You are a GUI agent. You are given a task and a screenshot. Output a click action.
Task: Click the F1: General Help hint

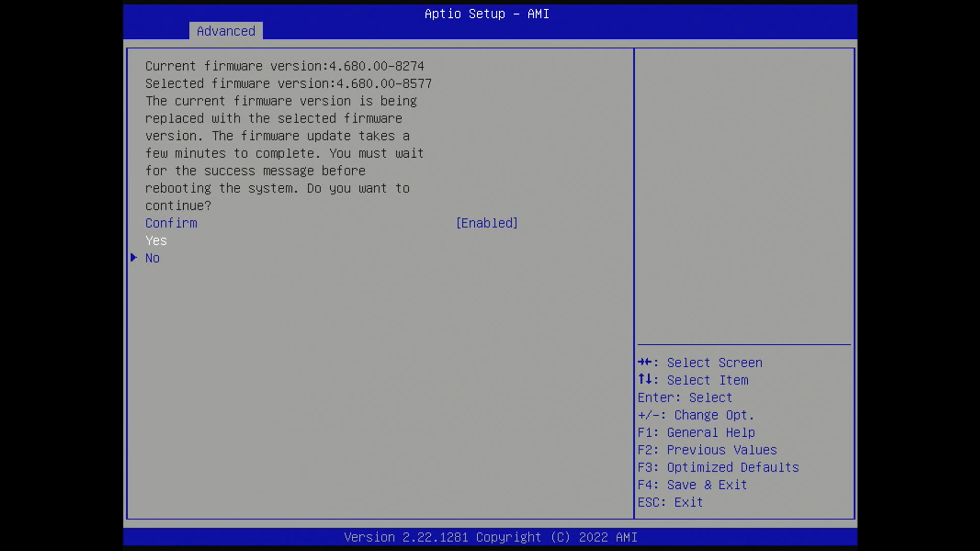point(696,433)
